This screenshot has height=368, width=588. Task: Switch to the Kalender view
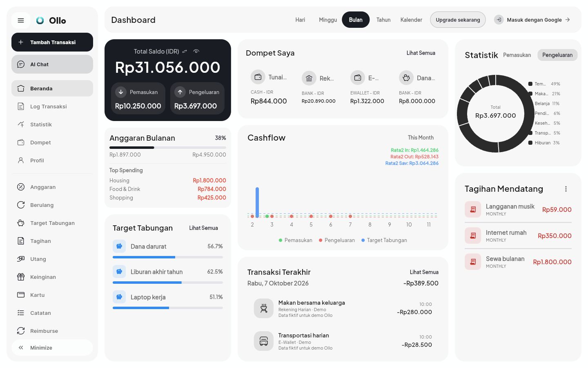pos(411,20)
